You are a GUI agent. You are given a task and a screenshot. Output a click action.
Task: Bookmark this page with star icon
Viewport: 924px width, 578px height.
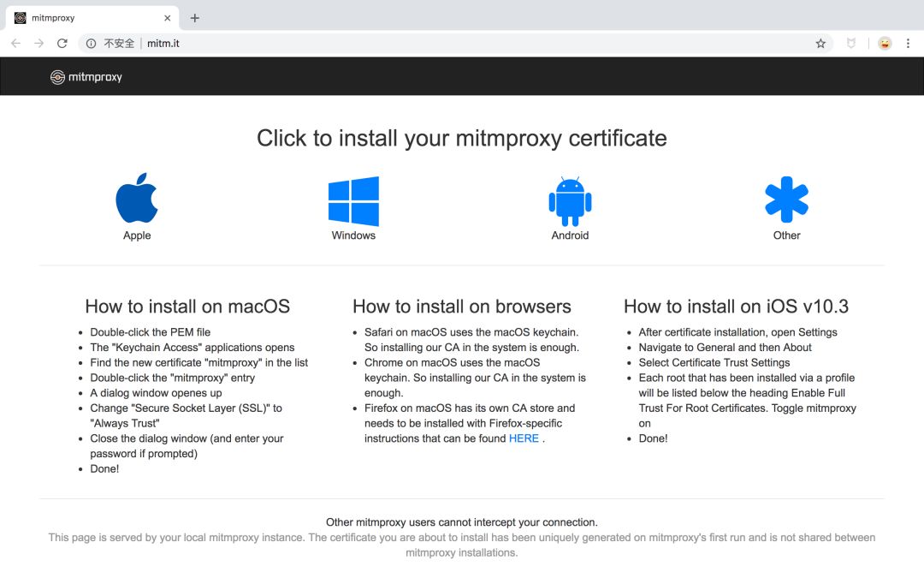pos(820,43)
